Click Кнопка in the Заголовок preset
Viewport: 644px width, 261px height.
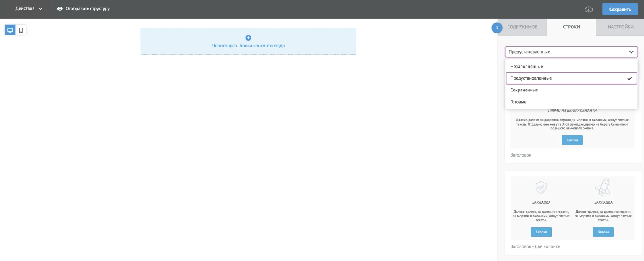[x=572, y=140]
